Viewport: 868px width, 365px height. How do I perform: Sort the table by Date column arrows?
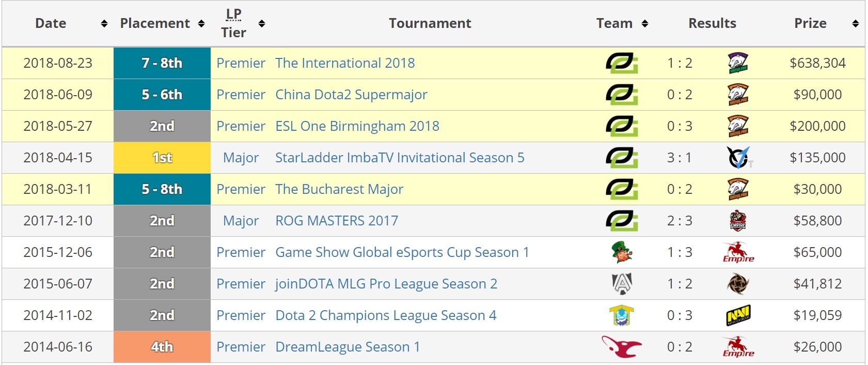coord(104,24)
